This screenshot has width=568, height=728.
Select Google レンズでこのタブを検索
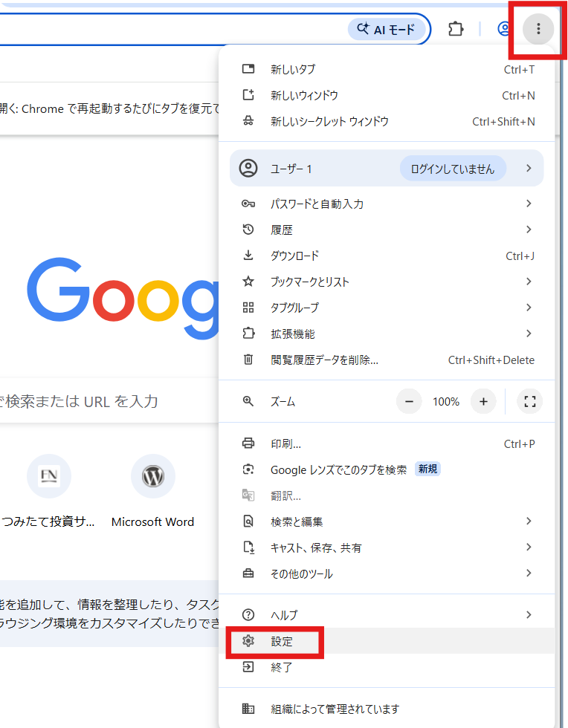[x=387, y=469]
